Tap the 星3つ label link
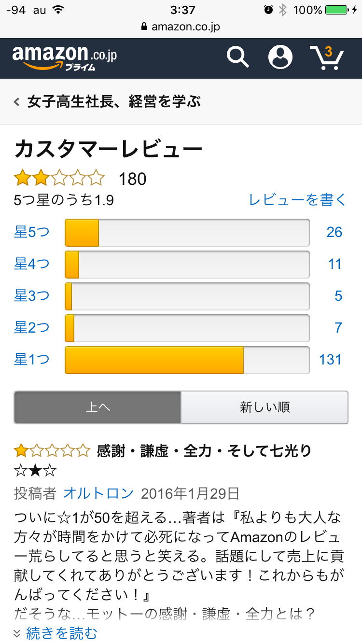Screen dimensions: 362x644 point(32,296)
